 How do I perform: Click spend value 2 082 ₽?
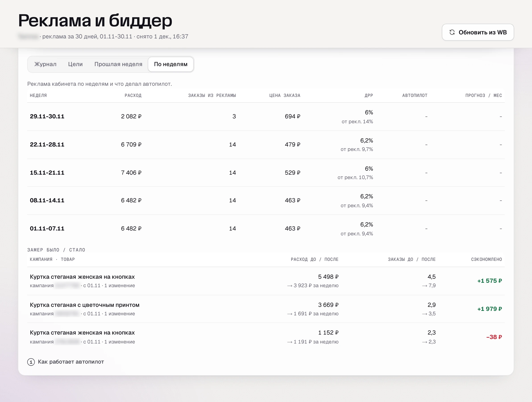pyautogui.click(x=131, y=117)
